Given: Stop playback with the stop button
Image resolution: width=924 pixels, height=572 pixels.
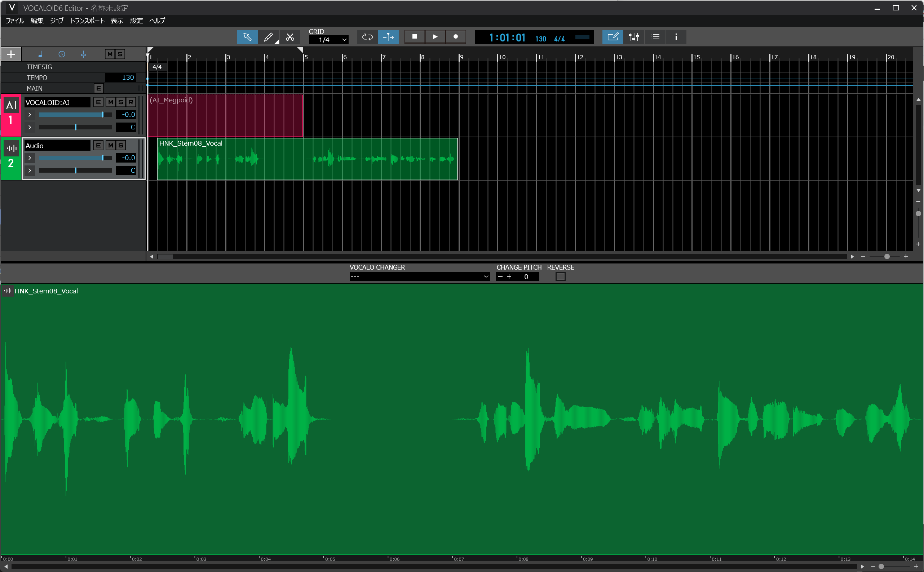Looking at the screenshot, I should tap(415, 37).
